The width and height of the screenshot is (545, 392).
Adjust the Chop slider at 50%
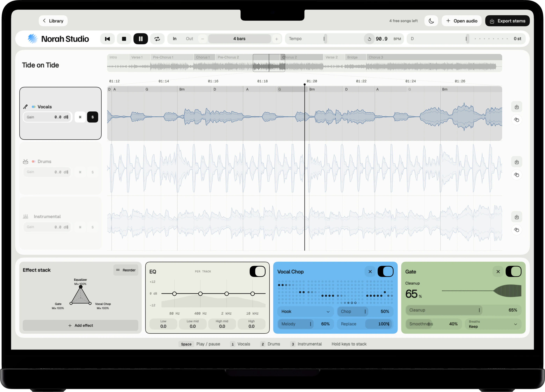pyautogui.click(x=365, y=312)
